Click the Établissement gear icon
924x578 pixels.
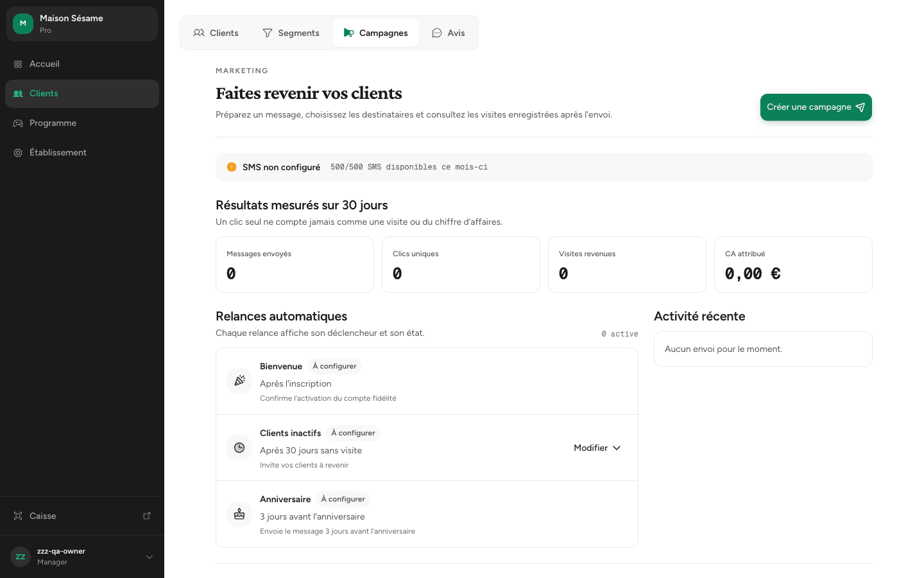(x=18, y=153)
